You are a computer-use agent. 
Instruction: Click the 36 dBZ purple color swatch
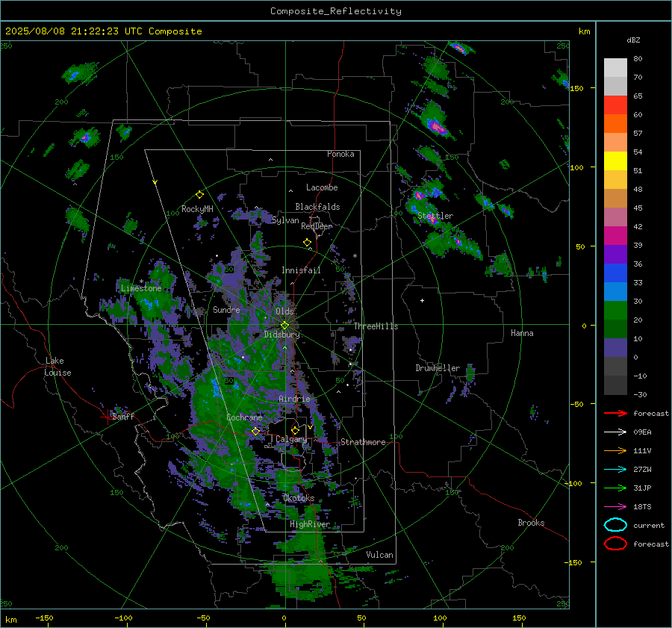click(615, 254)
